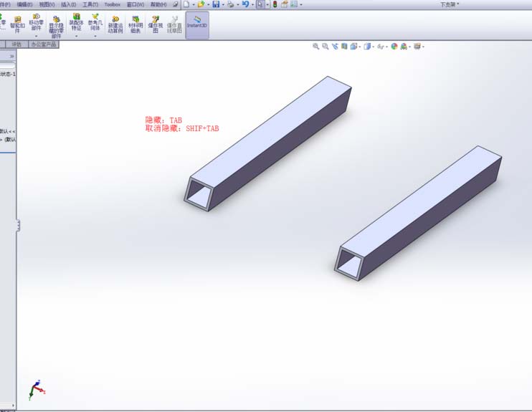Viewport: 532px width, 412px height.
Task: Click the Hide/Show Items glasses icon
Action: pyautogui.click(x=380, y=47)
